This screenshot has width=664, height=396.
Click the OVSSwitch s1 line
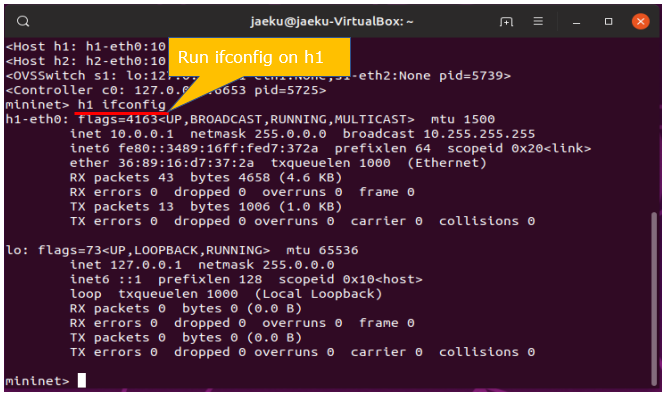(x=258, y=76)
